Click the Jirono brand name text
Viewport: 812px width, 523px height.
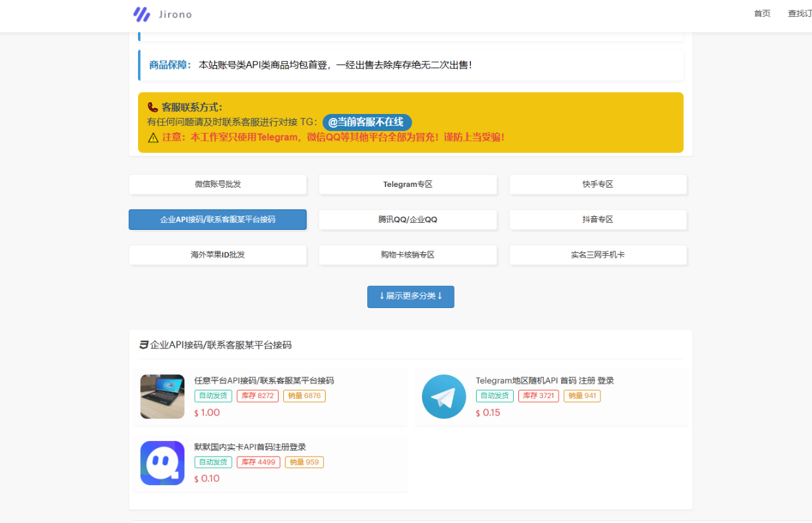tap(175, 14)
